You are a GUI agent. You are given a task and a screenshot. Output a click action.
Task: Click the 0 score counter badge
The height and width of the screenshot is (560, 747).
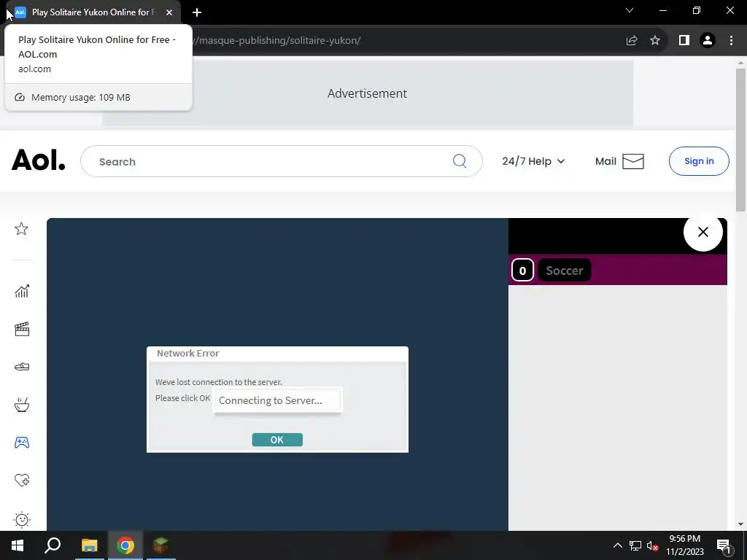click(522, 271)
